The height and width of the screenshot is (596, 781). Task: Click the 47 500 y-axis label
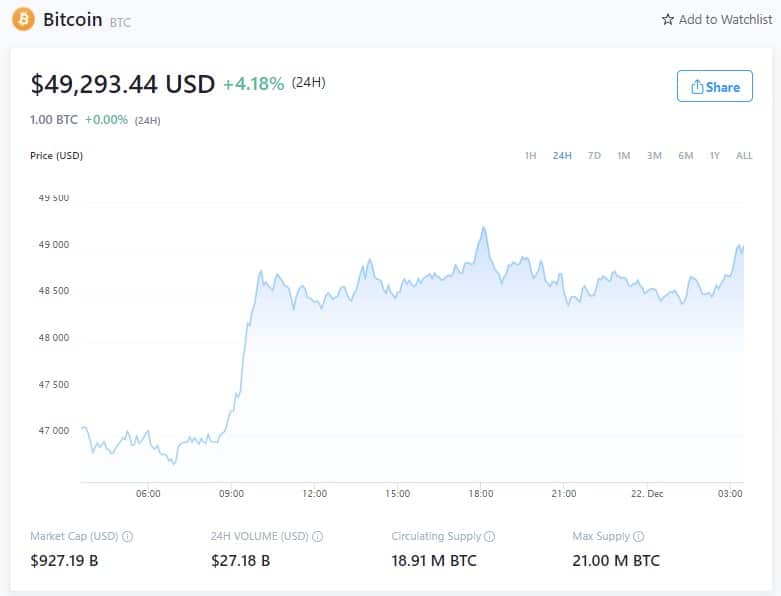(54, 384)
